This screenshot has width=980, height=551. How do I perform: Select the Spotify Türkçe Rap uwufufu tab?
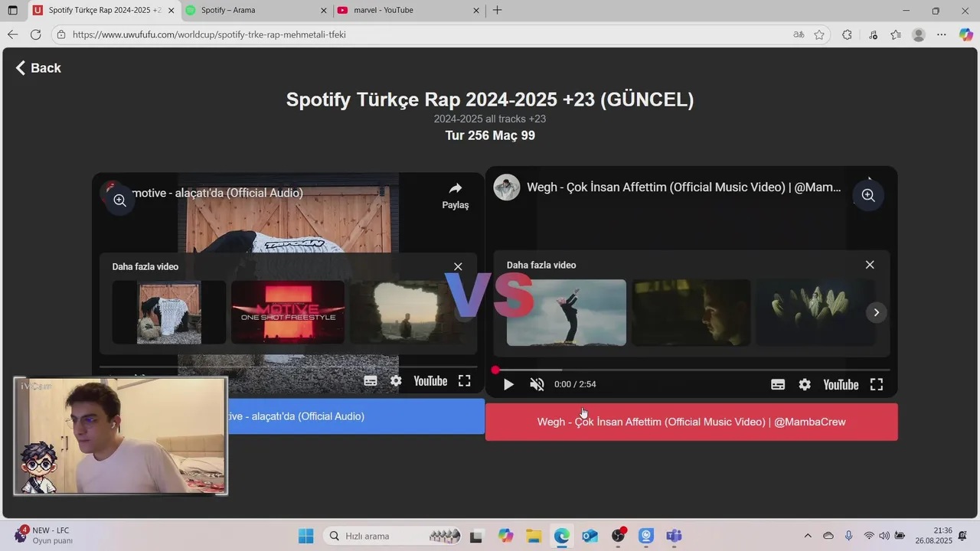104,11
